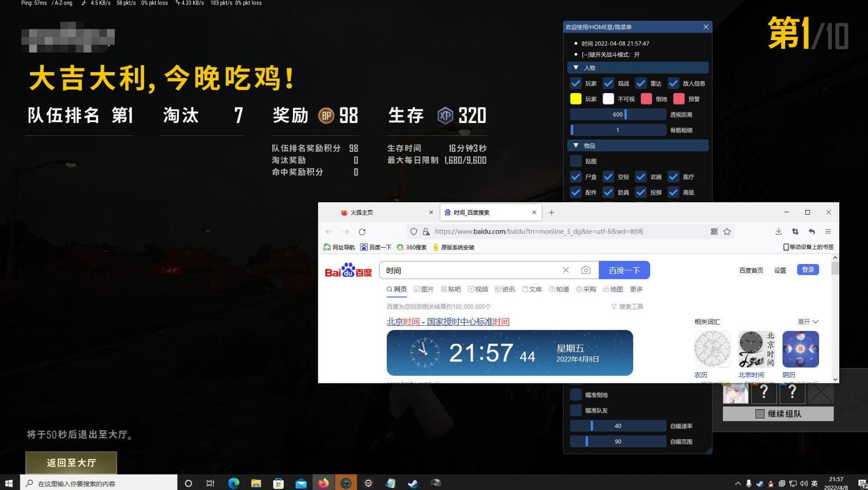The height and width of the screenshot is (490, 868).
Task: Show hidden system tray icons
Action: tap(738, 483)
